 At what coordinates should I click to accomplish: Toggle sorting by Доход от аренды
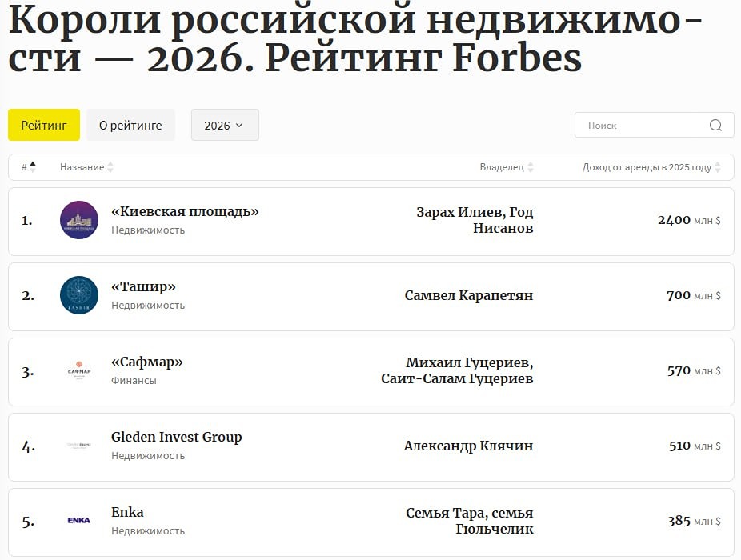click(719, 167)
